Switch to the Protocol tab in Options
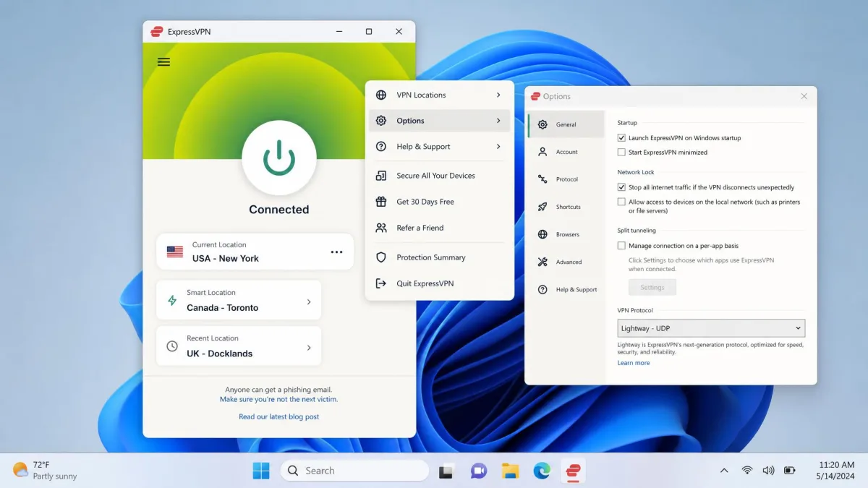868x488 pixels. tap(566, 179)
